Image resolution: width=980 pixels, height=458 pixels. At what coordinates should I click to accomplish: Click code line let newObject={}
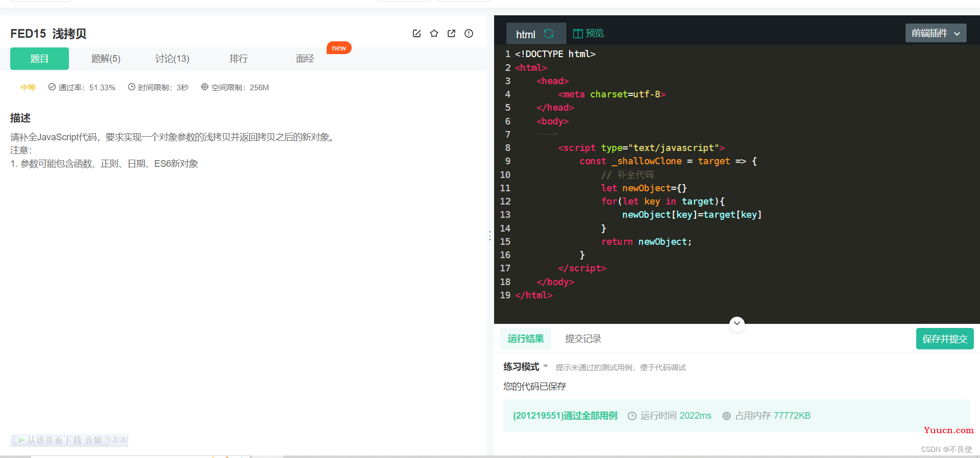pyautogui.click(x=644, y=188)
